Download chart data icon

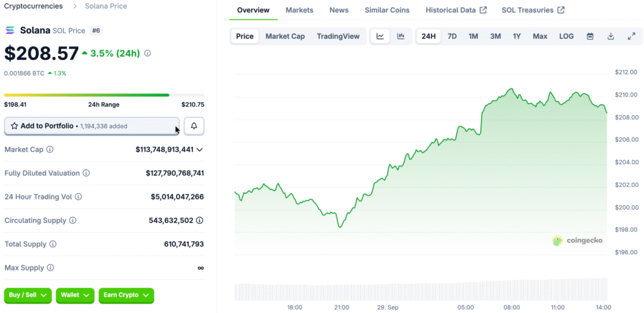[x=611, y=36]
